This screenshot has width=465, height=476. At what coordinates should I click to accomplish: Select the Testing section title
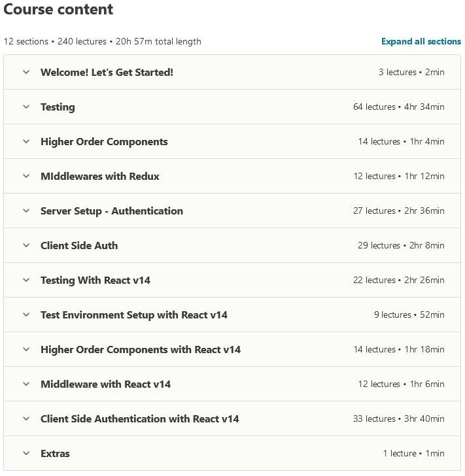pos(58,107)
